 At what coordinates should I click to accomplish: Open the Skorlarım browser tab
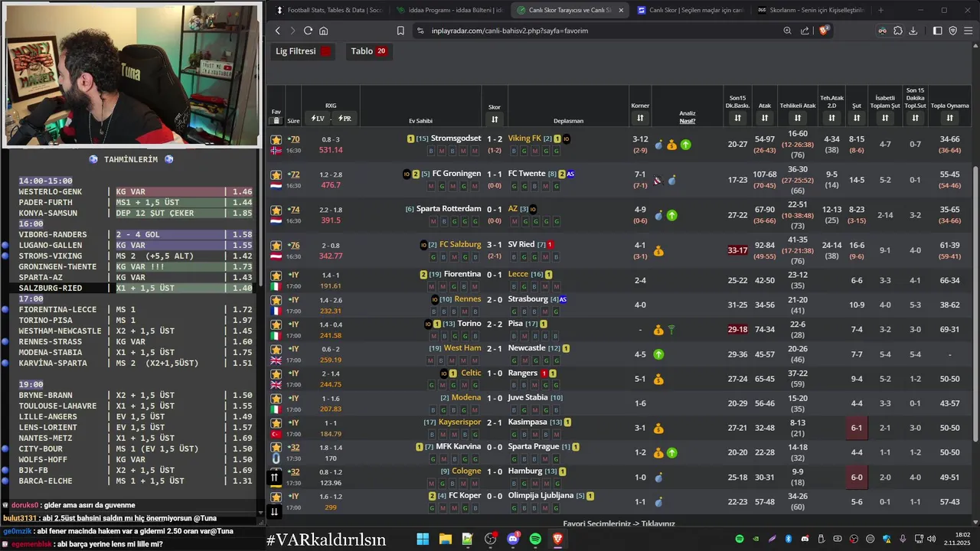(x=812, y=10)
